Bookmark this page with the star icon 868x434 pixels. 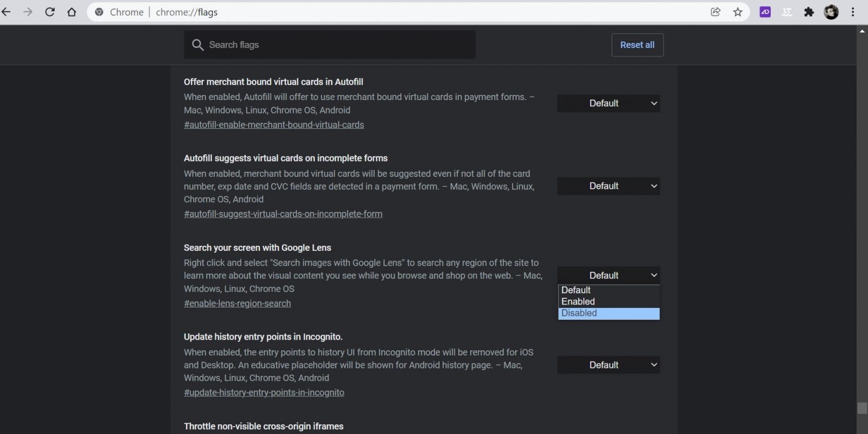click(737, 12)
